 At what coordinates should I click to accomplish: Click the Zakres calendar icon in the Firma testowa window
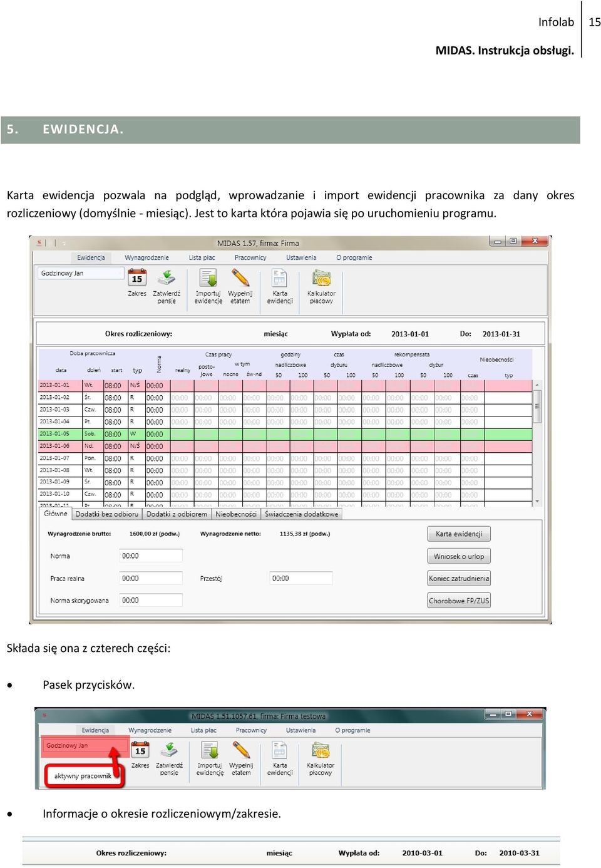pyautogui.click(x=140, y=750)
